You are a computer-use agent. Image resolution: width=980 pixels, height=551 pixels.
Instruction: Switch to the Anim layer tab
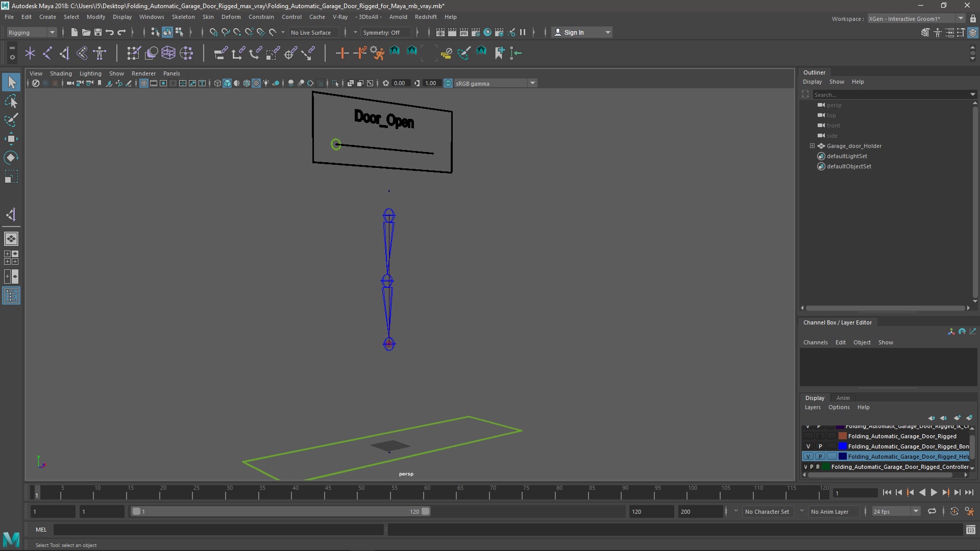pyautogui.click(x=843, y=398)
